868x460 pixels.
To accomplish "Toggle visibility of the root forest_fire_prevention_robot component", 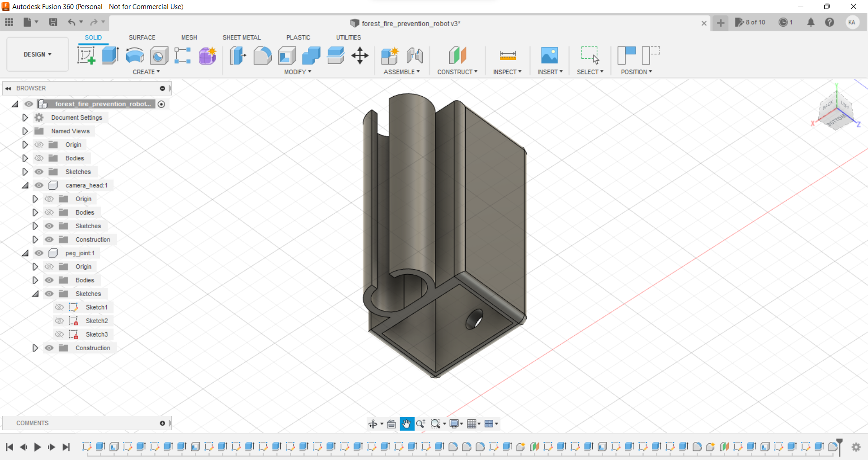I will click(29, 104).
